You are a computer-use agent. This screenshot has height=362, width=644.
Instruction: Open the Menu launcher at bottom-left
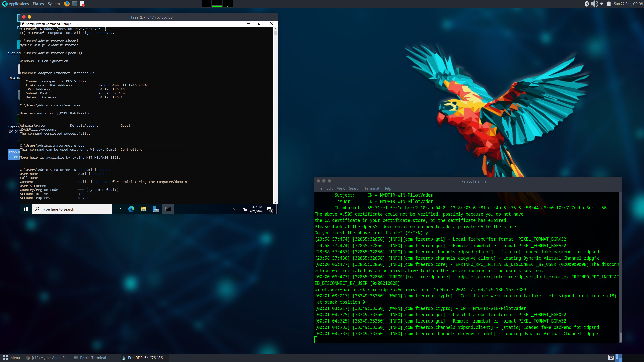[x=11, y=358]
